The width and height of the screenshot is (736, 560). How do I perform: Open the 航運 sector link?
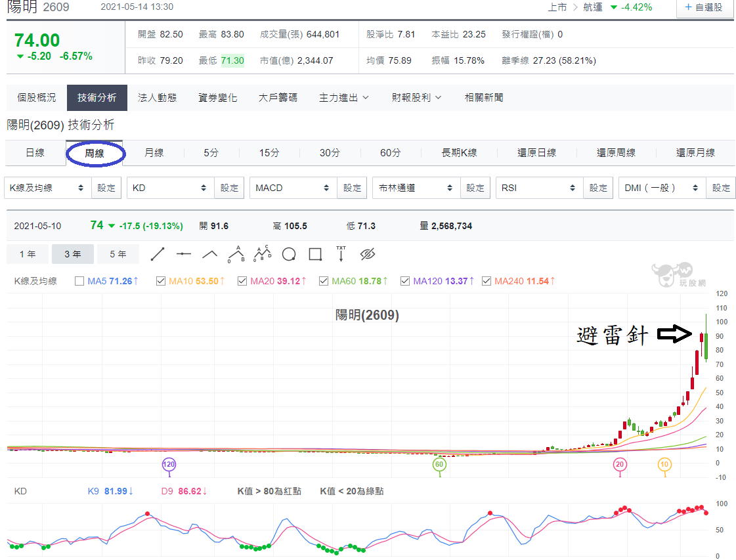point(593,7)
